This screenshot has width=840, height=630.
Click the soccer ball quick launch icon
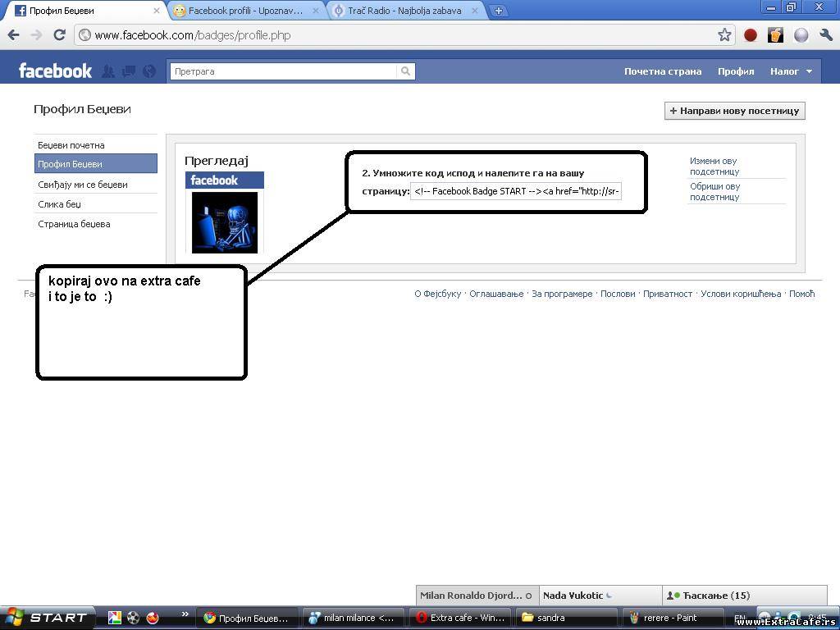[x=134, y=618]
